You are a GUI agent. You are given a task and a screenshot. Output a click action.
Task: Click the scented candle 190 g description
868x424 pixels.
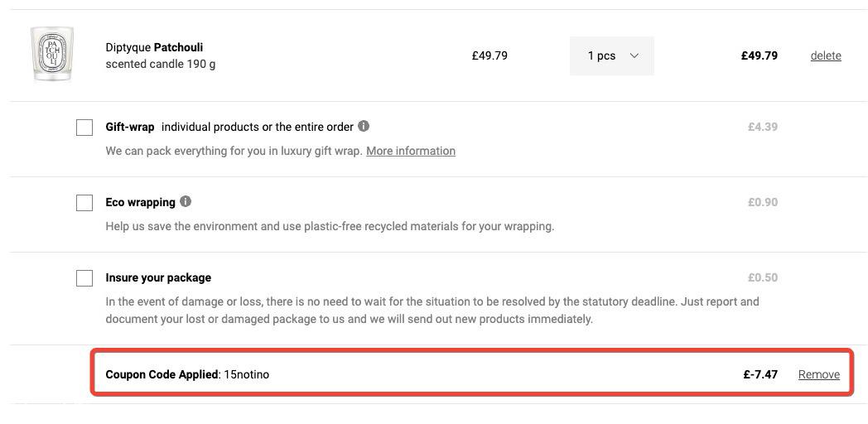point(161,65)
